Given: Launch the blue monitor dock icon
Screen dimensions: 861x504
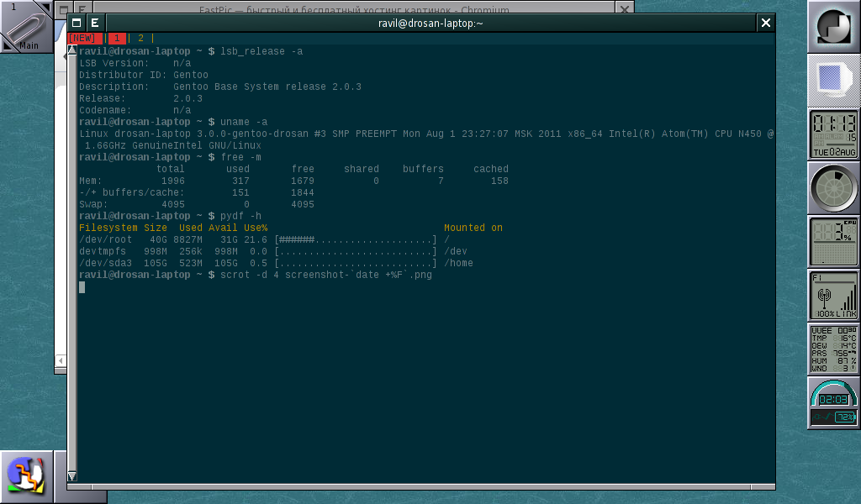Looking at the screenshot, I should click(833, 80).
